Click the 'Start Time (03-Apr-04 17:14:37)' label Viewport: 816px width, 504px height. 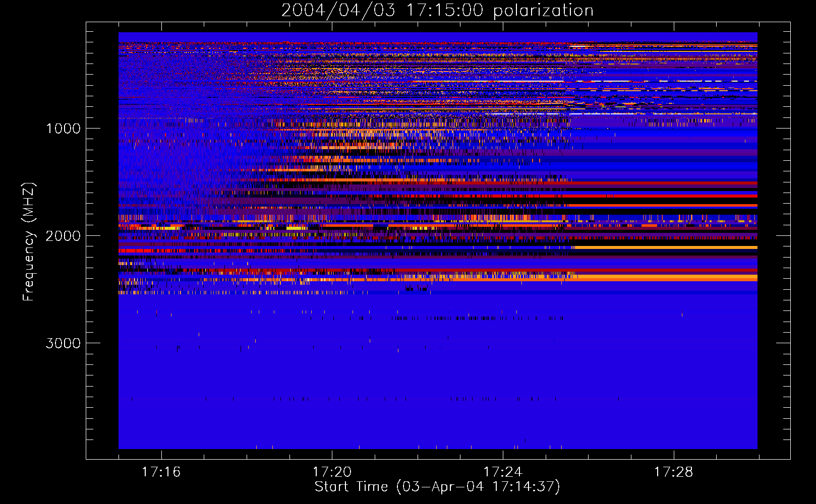[437, 487]
